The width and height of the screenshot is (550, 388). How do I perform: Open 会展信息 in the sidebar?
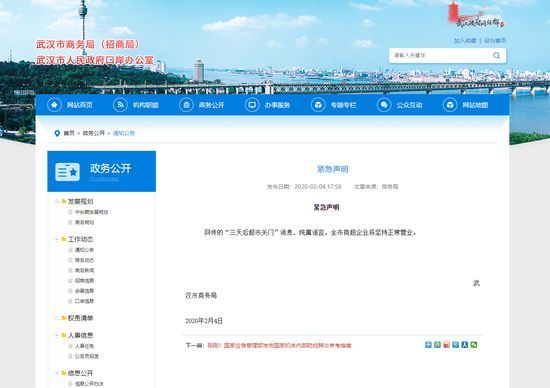click(84, 291)
